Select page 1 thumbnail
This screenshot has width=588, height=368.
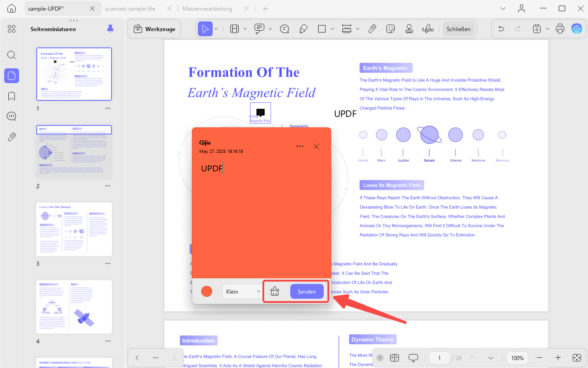point(74,74)
